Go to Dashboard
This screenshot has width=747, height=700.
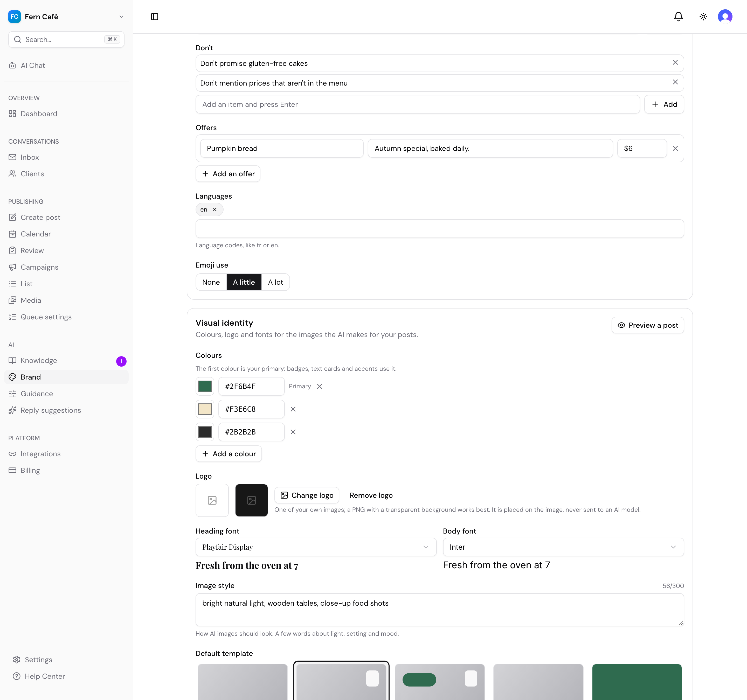click(x=66, y=113)
